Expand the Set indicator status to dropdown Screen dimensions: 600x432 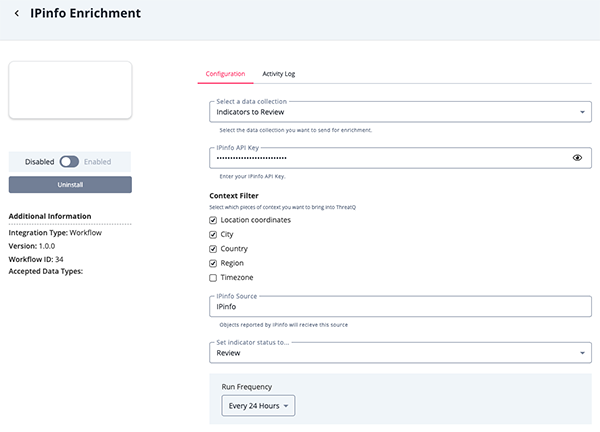(400, 353)
